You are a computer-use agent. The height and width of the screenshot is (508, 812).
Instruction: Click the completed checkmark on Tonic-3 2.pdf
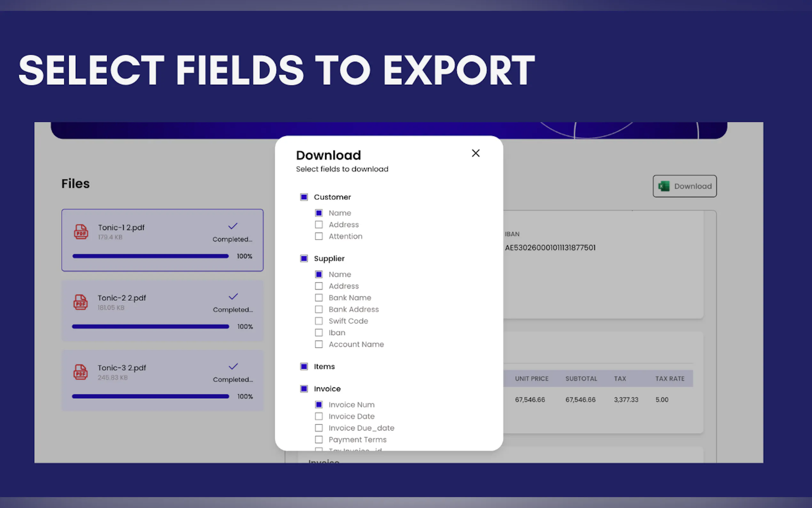(233, 366)
